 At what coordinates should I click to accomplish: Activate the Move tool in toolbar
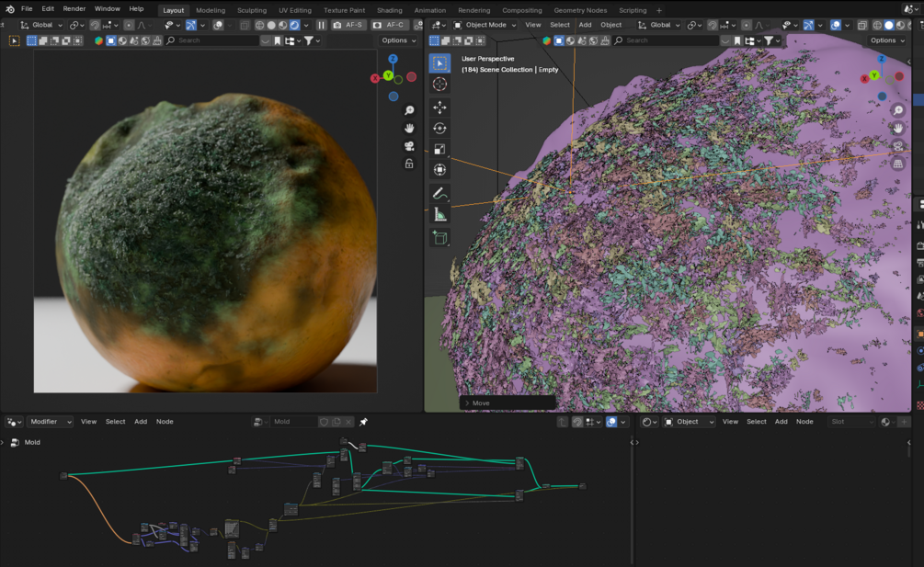pyautogui.click(x=439, y=108)
